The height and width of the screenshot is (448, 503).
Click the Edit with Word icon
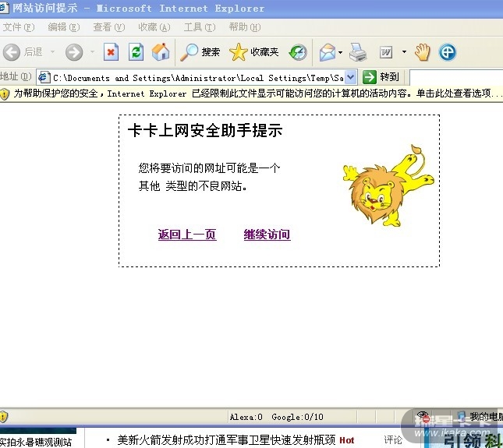(386, 52)
